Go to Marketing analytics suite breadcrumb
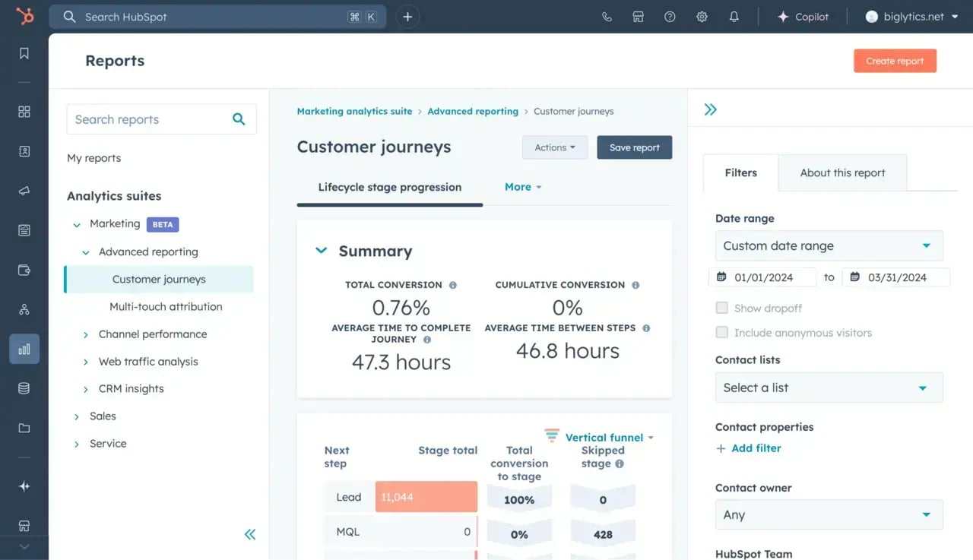 354,111
